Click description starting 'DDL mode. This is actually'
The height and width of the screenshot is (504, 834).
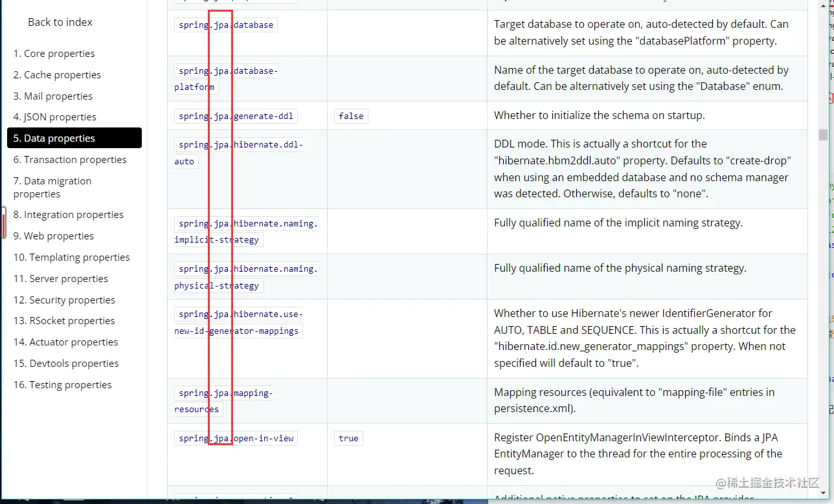point(642,169)
